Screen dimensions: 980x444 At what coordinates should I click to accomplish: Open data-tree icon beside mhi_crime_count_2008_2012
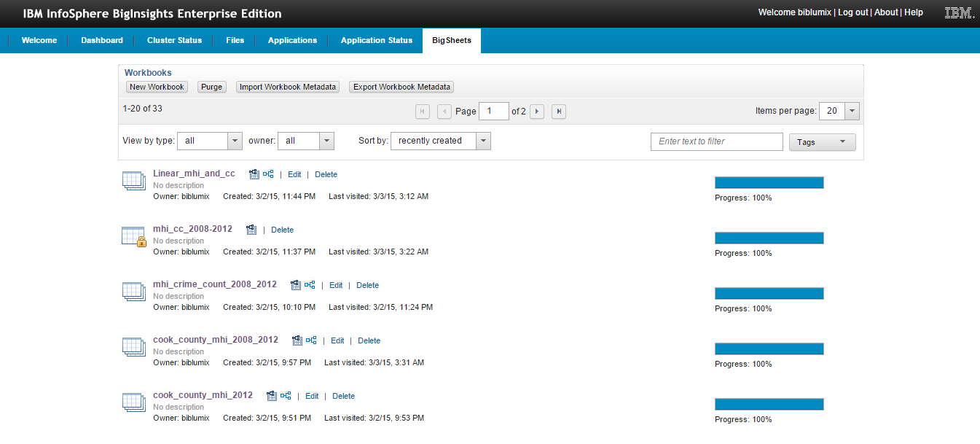pos(296,285)
